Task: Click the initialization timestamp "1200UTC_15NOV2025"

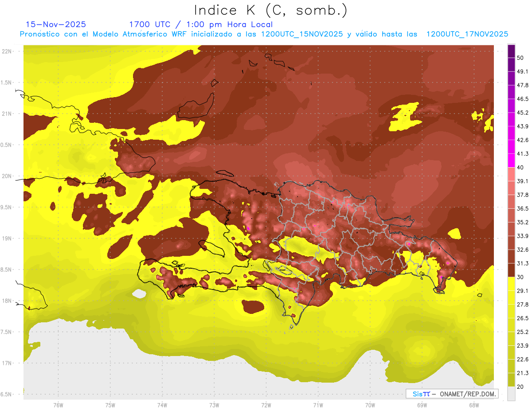Action: tap(301, 34)
